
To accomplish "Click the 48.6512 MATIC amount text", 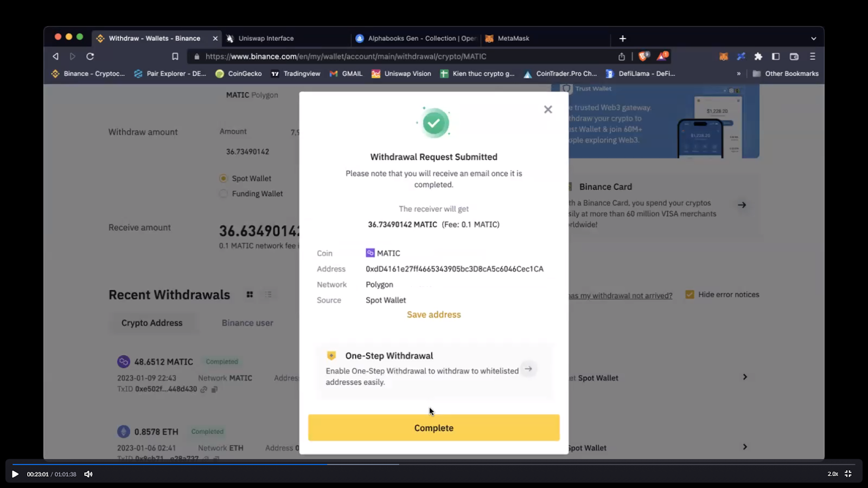I will 163,362.
